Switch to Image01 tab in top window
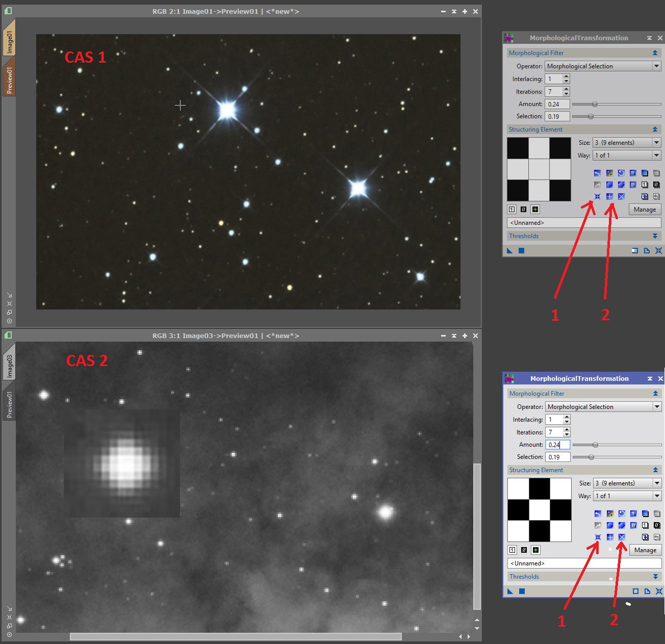 (x=9, y=40)
